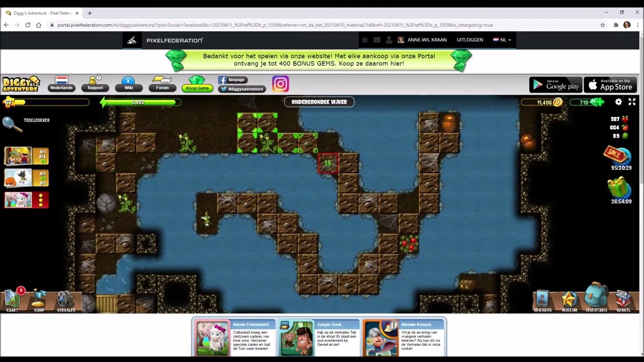Open the Kamp camp icon
The height and width of the screenshot is (362, 644).
pos(39,300)
